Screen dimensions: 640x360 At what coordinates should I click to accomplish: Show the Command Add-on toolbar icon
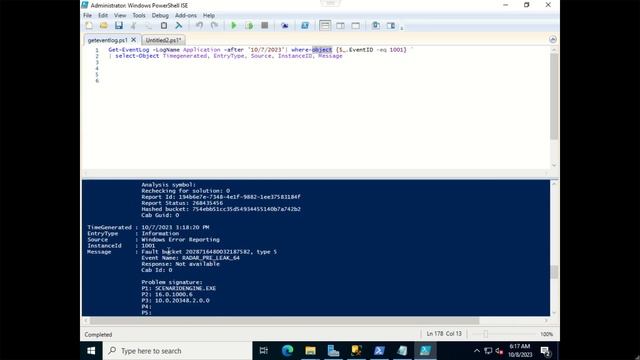391,26
